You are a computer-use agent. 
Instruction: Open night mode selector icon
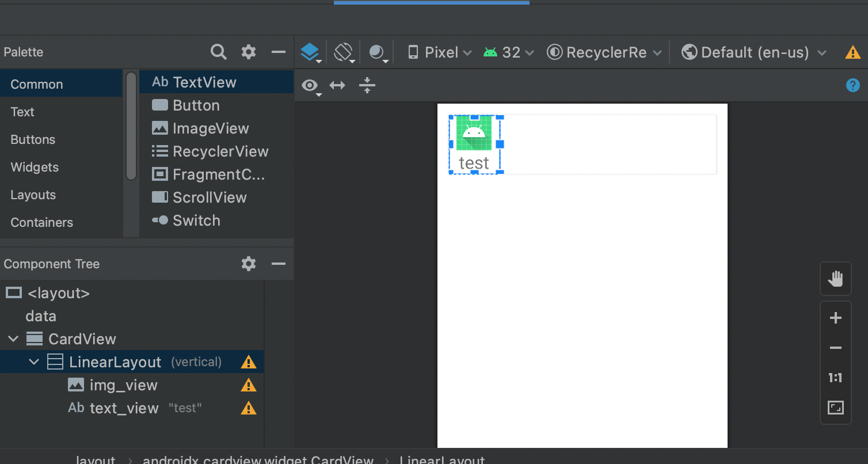(x=378, y=52)
